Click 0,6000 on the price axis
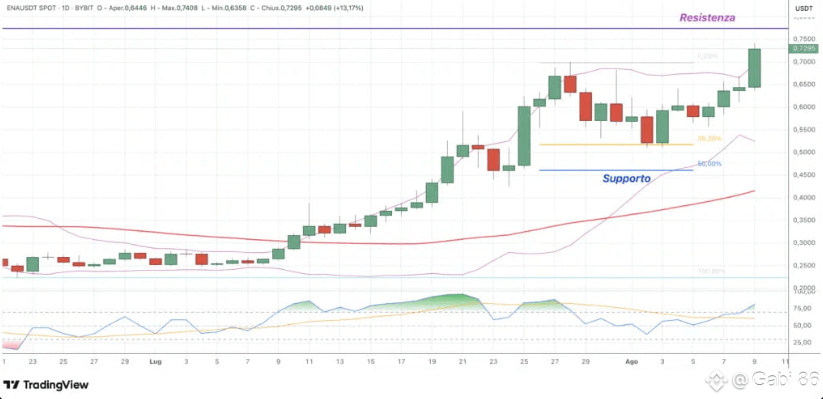The width and height of the screenshot is (823, 399). point(804,107)
